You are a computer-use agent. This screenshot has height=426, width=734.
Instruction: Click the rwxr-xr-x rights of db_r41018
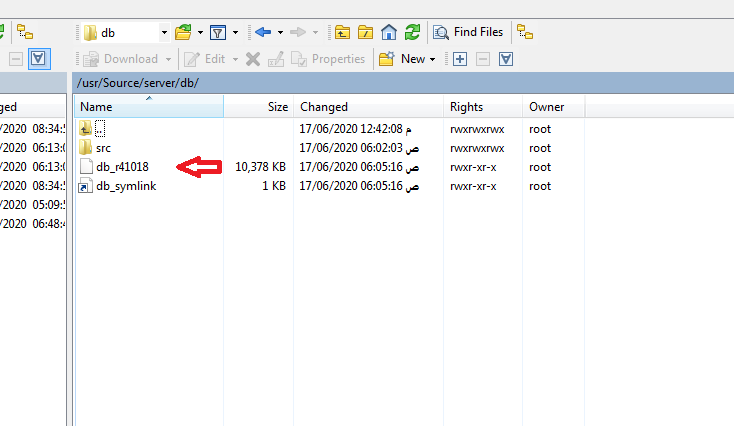coord(473,168)
